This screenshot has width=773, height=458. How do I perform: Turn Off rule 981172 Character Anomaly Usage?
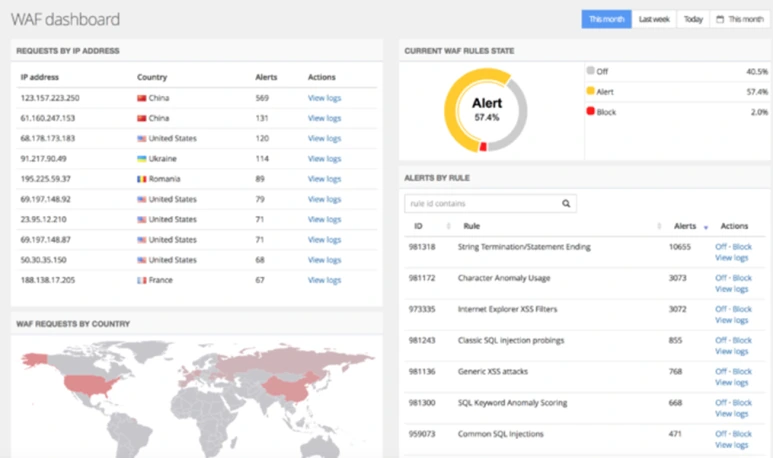coord(721,278)
